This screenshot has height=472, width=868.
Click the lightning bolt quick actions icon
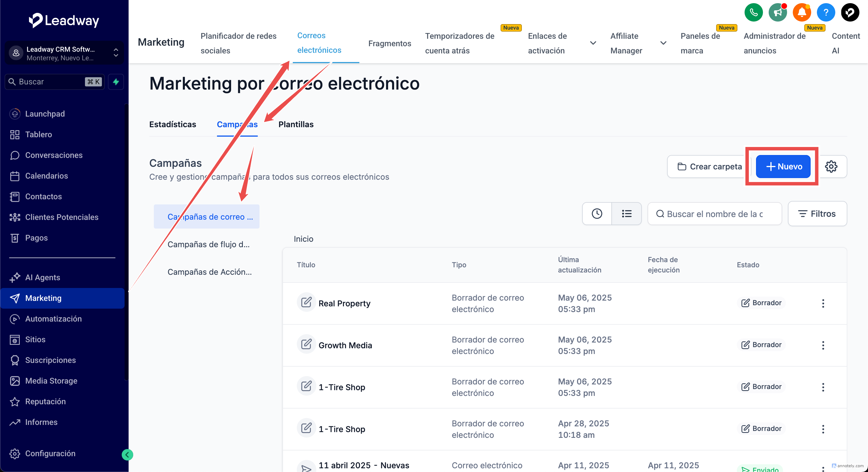click(116, 82)
